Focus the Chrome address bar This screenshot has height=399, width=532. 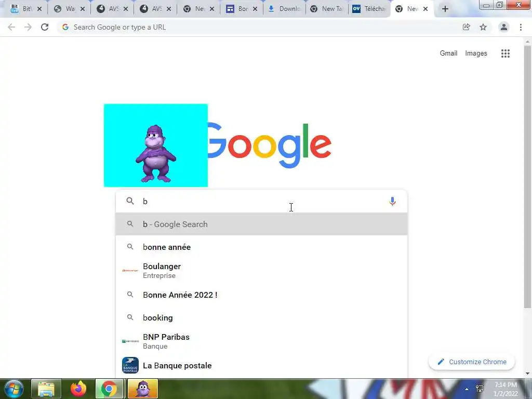click(x=258, y=27)
